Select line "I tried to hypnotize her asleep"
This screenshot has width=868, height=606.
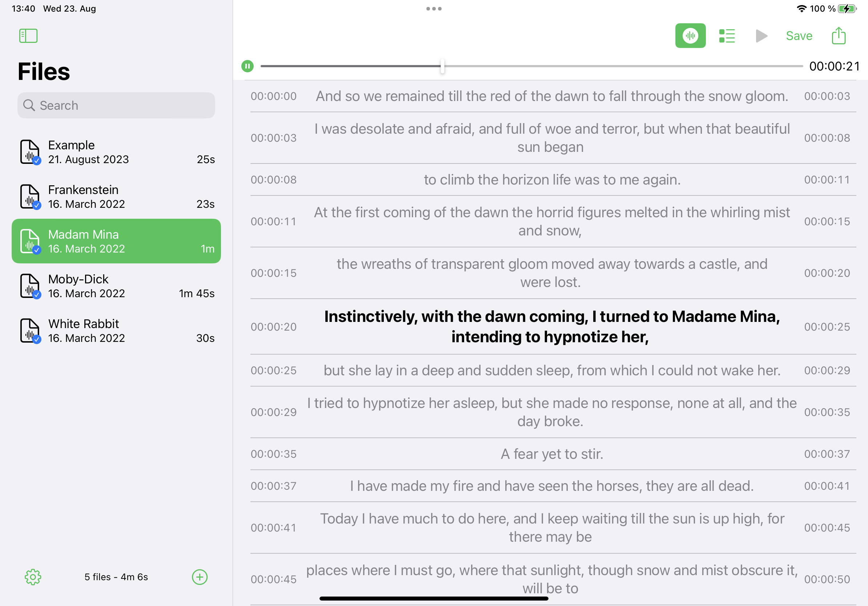(x=552, y=412)
